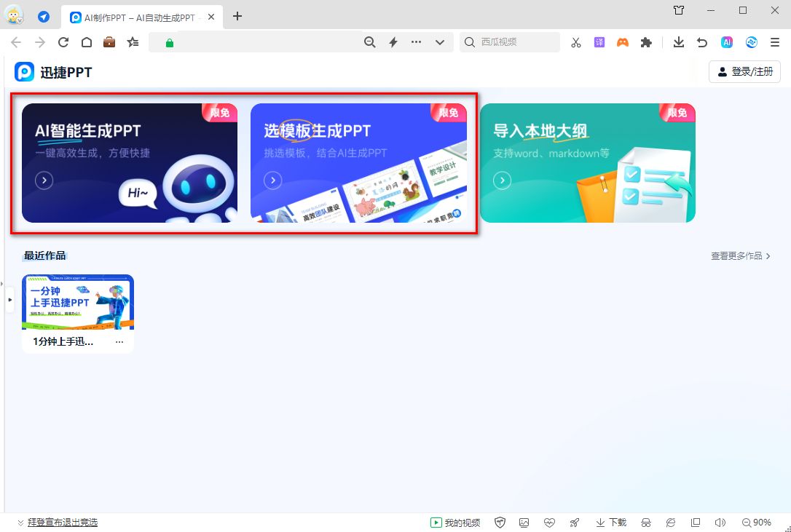The width and height of the screenshot is (791, 532).
Task: Click the browser forward arrow
Action: [40, 42]
